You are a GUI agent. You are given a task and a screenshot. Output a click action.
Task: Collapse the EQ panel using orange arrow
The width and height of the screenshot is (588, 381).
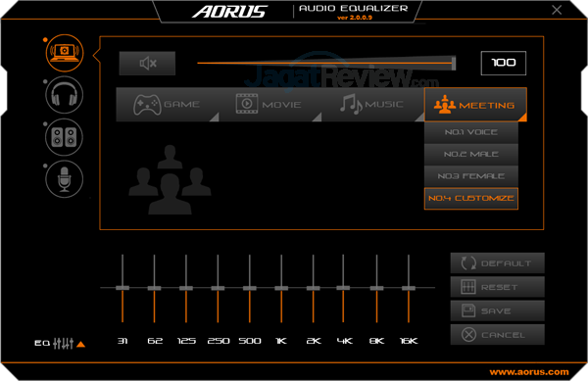80,344
